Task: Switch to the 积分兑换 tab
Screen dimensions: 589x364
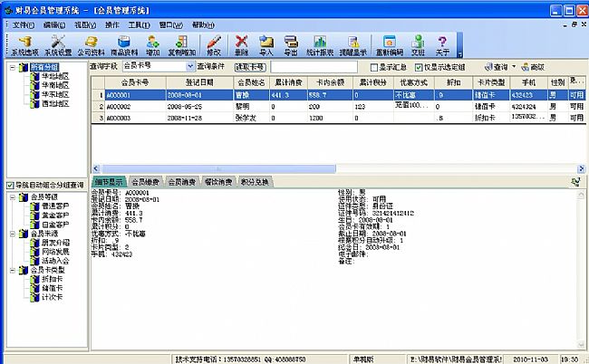Action: click(x=255, y=182)
